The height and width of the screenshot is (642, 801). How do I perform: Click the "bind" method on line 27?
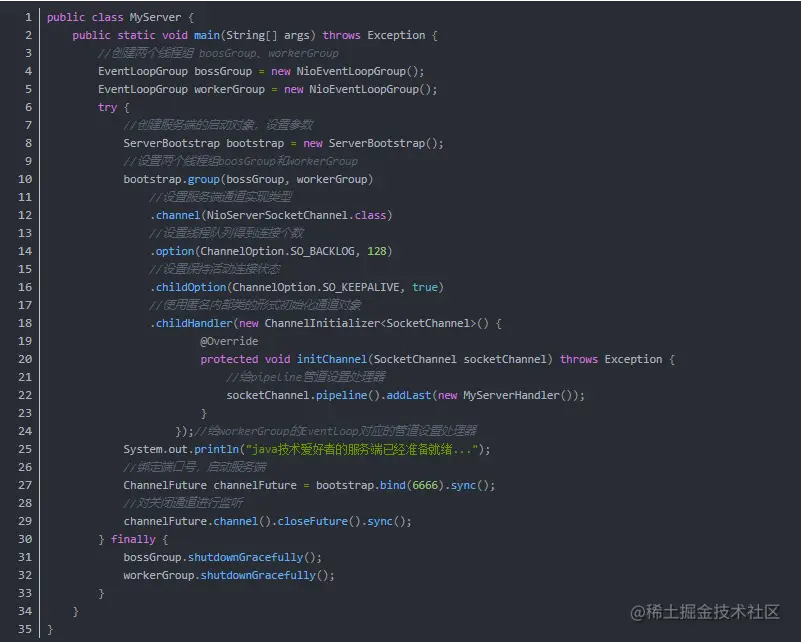[392, 485]
